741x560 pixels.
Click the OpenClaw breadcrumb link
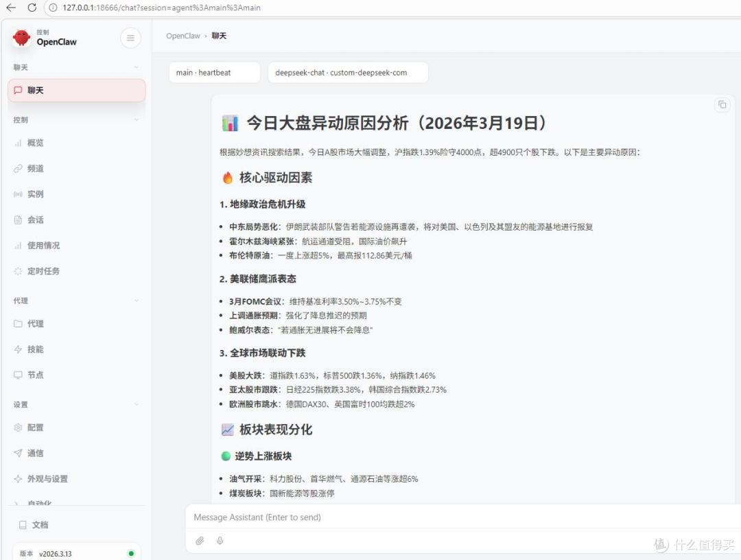[183, 36]
